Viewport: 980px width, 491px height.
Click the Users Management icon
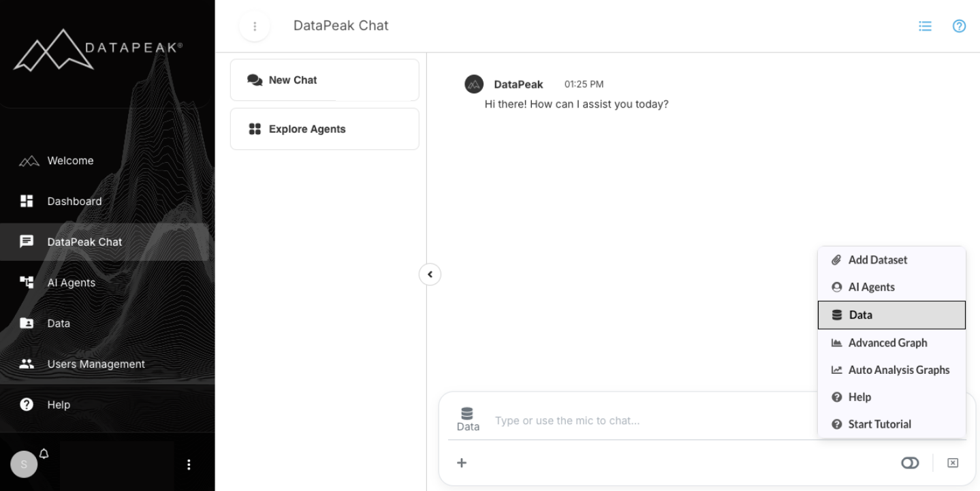coord(26,364)
